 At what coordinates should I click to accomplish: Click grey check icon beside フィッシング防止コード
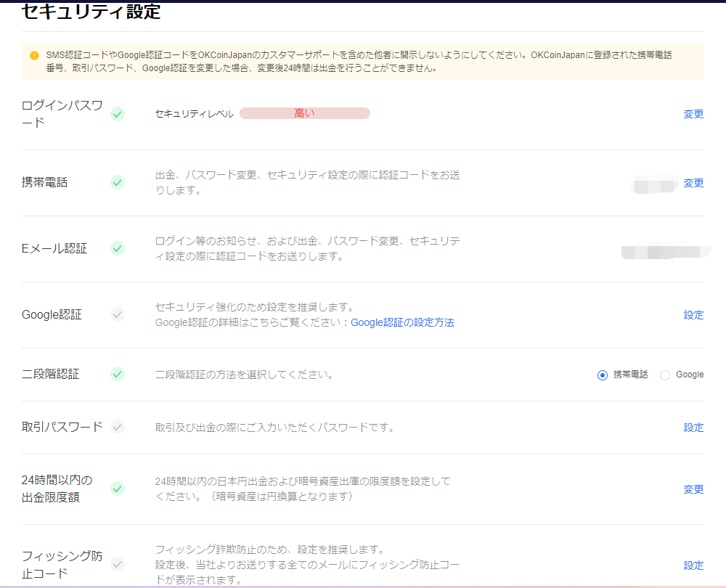click(118, 564)
